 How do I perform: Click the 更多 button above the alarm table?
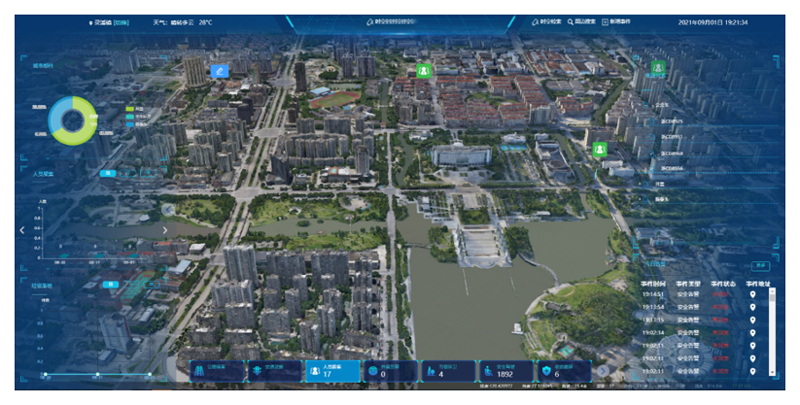tap(761, 266)
